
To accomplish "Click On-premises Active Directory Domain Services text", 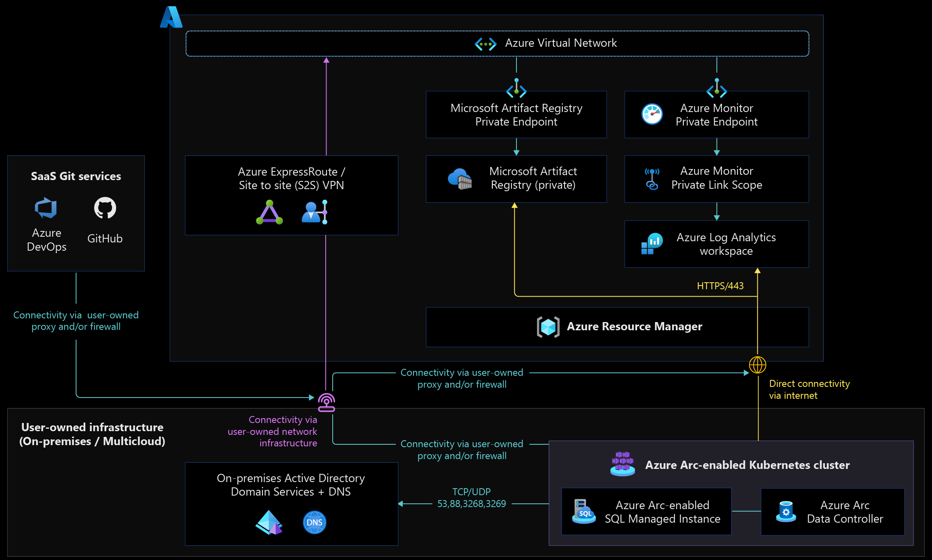I will (291, 485).
